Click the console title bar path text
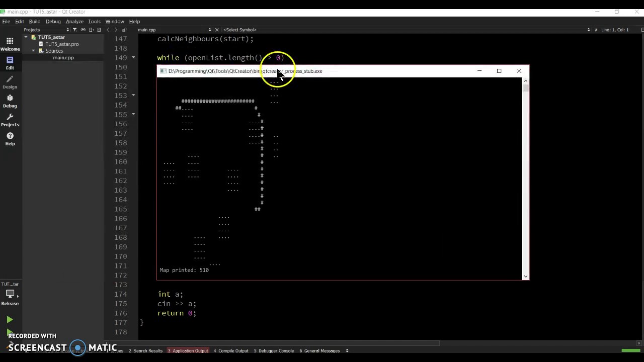 245,71
